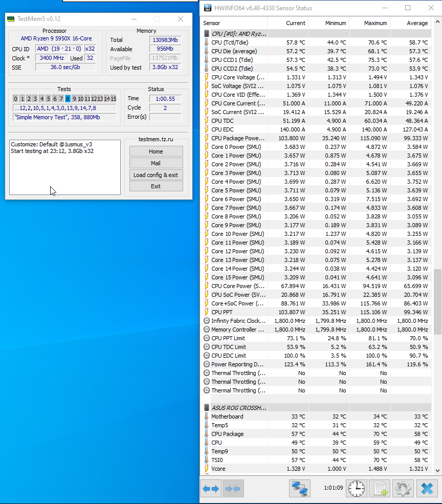Click the 3400 MHz clock value

tap(52, 58)
